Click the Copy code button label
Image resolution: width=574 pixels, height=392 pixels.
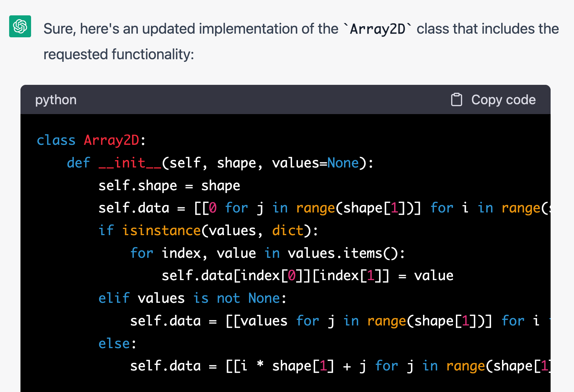[x=503, y=99]
